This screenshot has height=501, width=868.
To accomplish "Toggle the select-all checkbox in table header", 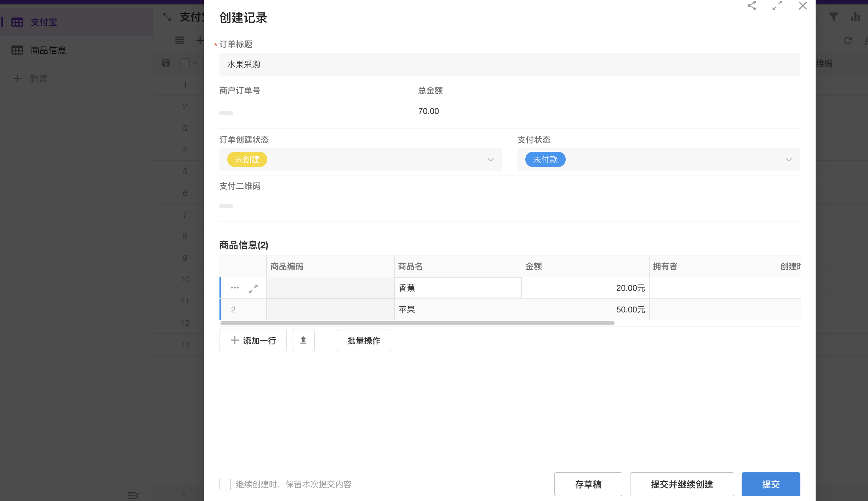I will 185,63.
